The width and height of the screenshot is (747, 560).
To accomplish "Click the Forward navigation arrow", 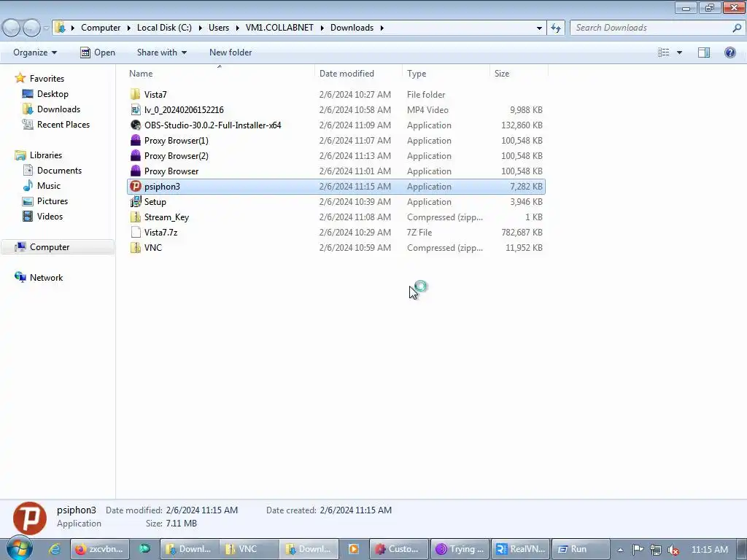I will pos(31,28).
